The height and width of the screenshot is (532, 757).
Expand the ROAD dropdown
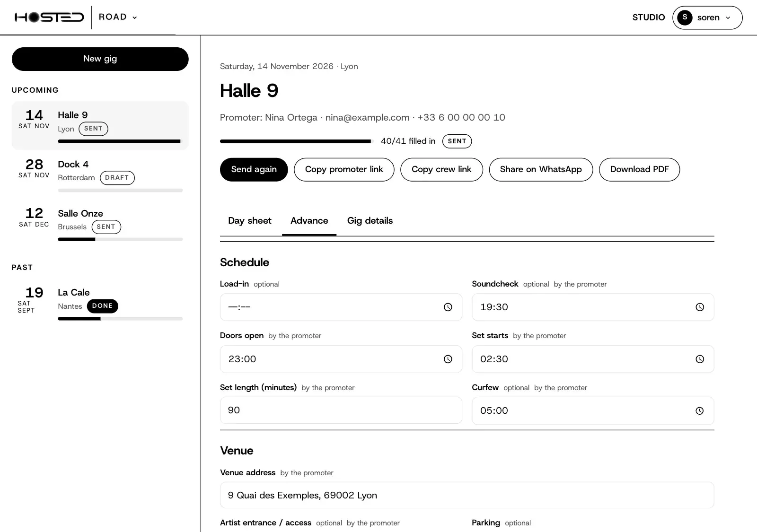(118, 17)
